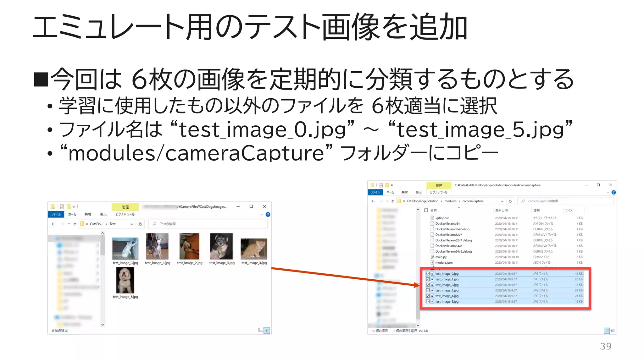Uncheck test_image_0.jpg in cameraCapture list

pos(428,274)
